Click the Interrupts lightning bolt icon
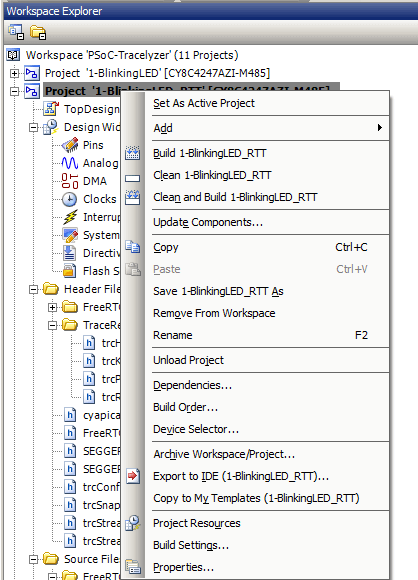Viewport: 418px width, 580px height. 70,217
